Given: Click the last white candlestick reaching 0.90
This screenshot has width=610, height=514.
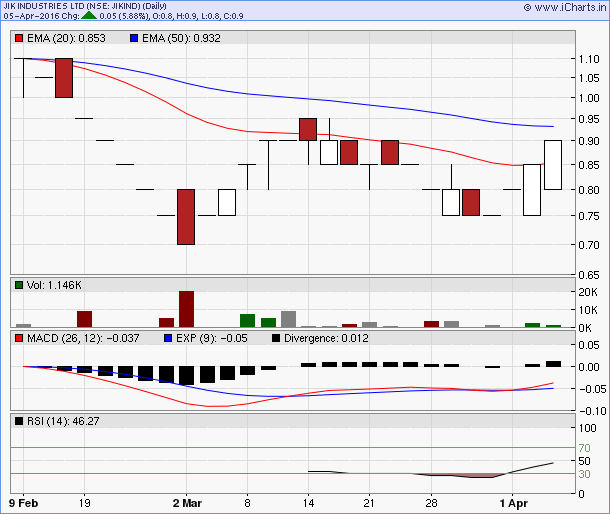Looking at the screenshot, I should click(553, 165).
